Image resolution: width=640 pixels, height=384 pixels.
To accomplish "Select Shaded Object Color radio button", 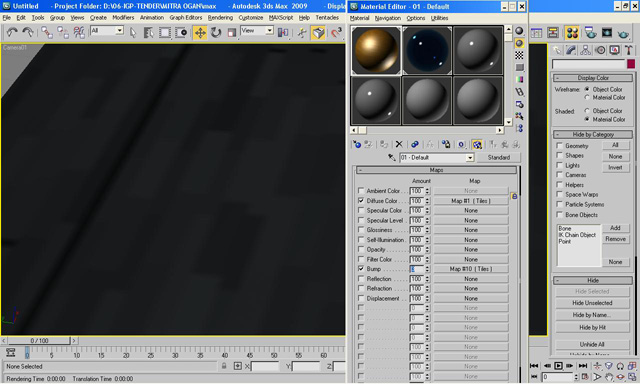I will click(587, 111).
